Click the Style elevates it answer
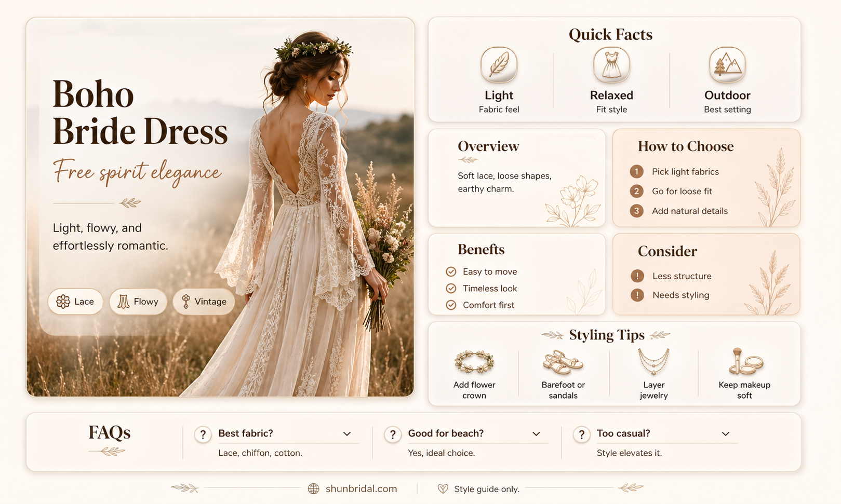Image resolution: width=841 pixels, height=504 pixels. (x=629, y=453)
